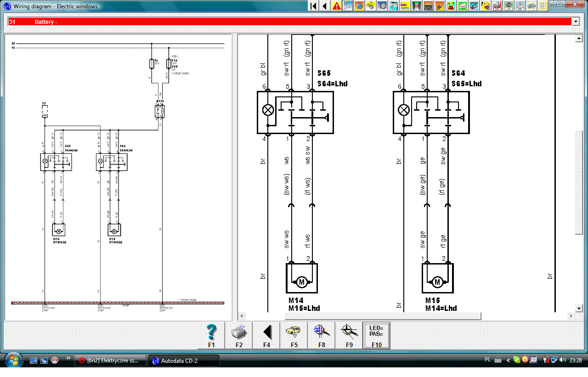Image resolution: width=588 pixels, height=377 pixels.
Task: Click the M15 motor symbol in the enlarged diagram
Action: tap(438, 278)
